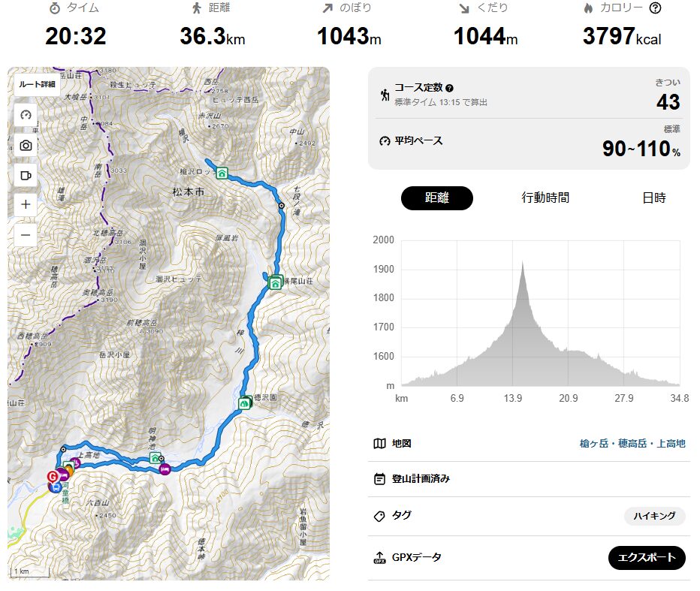
Task: Export GPX data with エクスポート button
Action: 647,557
